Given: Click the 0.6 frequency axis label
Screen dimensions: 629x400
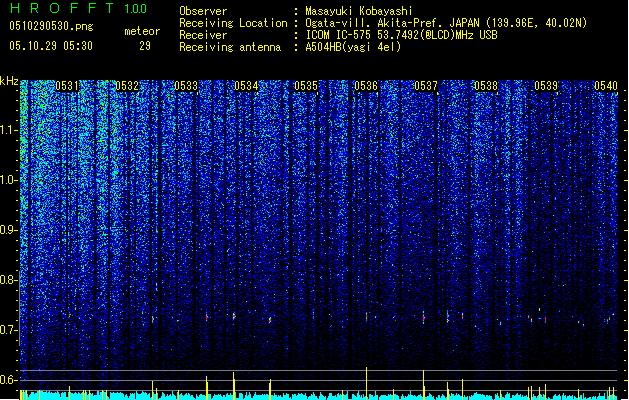Looking at the screenshot, I should coord(8,380).
